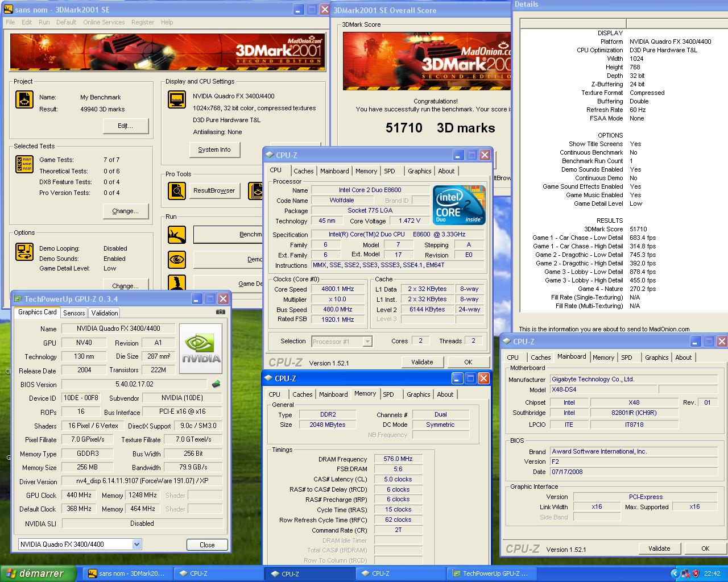
Task: Click Change... in the Options group
Action: pos(125,285)
